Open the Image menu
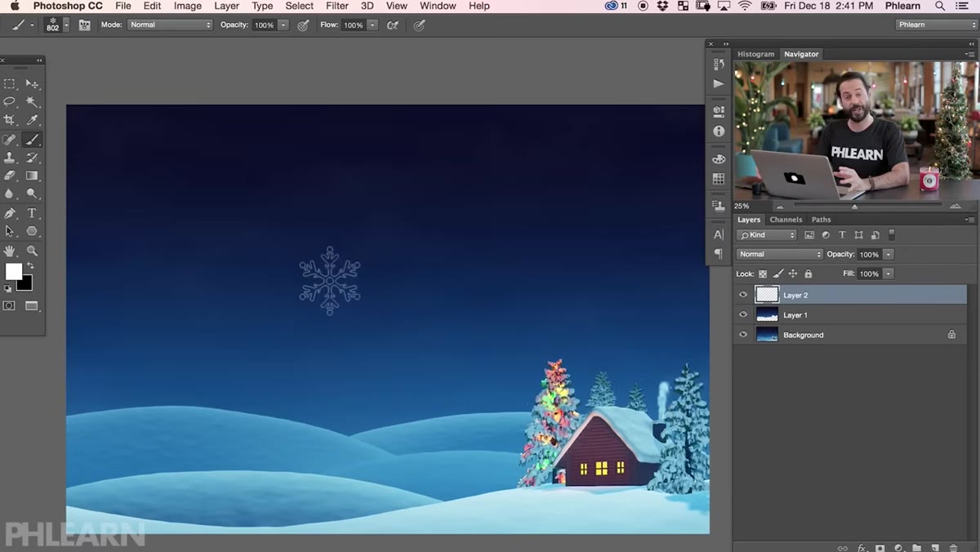 pyautogui.click(x=188, y=6)
